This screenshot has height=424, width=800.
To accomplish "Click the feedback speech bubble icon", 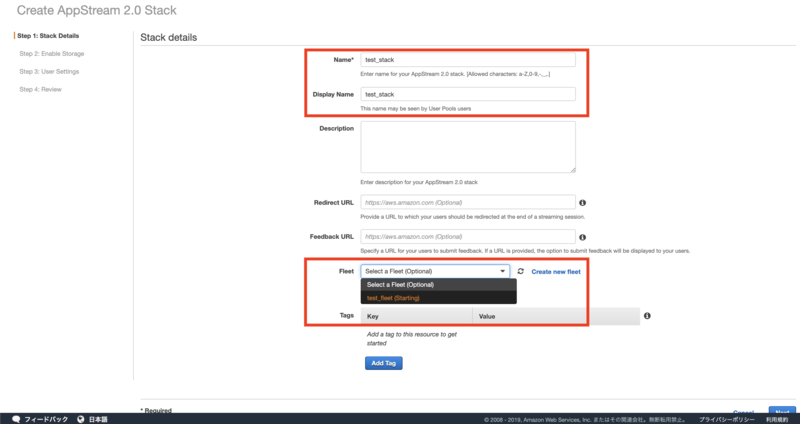I will click(x=16, y=419).
